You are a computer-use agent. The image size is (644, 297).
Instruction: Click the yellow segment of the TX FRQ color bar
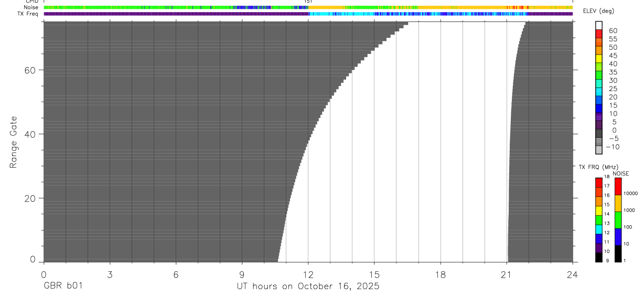(598, 210)
